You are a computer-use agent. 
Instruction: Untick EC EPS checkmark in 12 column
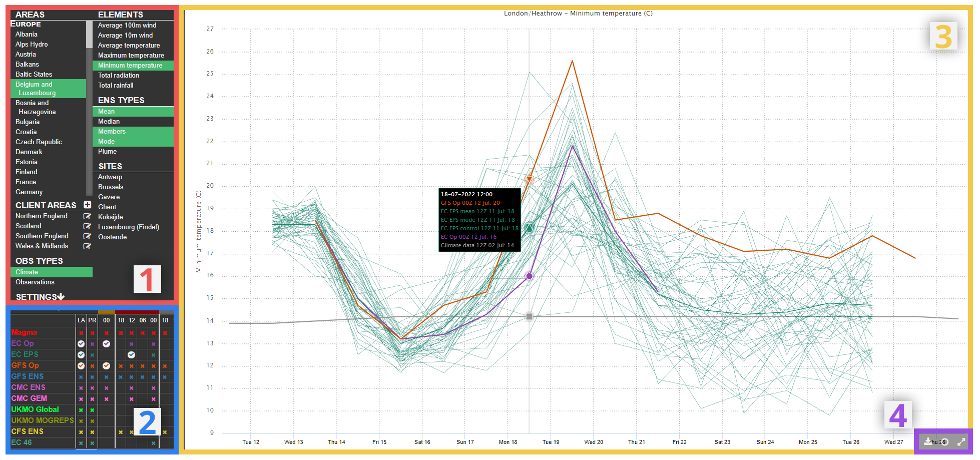click(x=131, y=355)
